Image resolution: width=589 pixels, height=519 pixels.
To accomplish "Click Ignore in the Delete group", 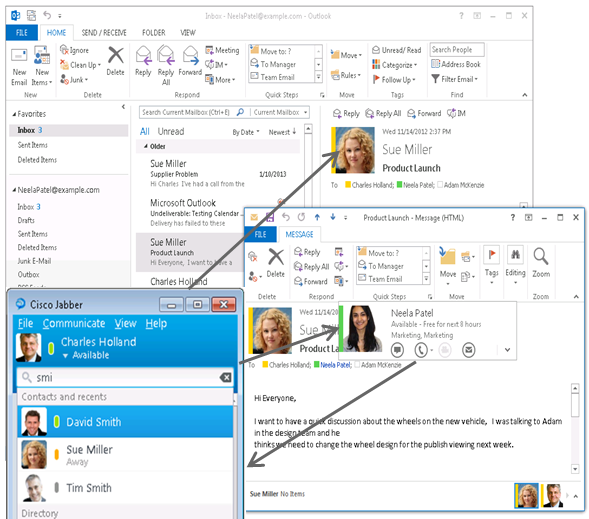I will (x=75, y=50).
